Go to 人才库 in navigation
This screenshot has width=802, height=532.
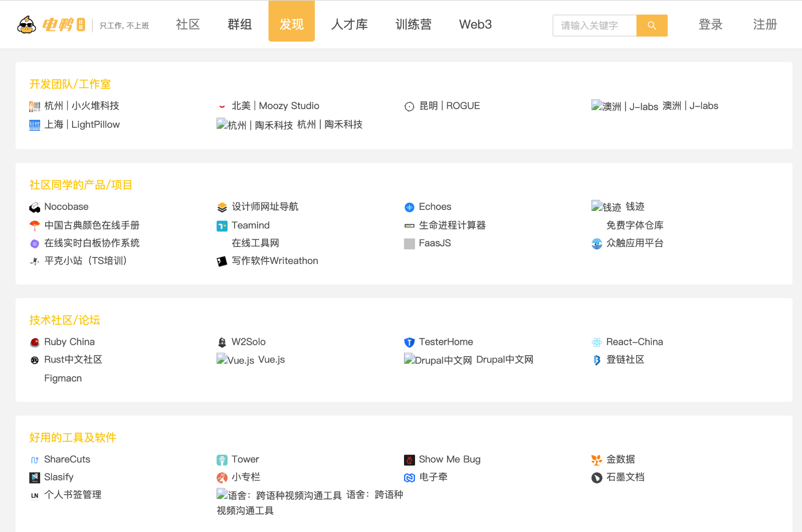pyautogui.click(x=349, y=24)
